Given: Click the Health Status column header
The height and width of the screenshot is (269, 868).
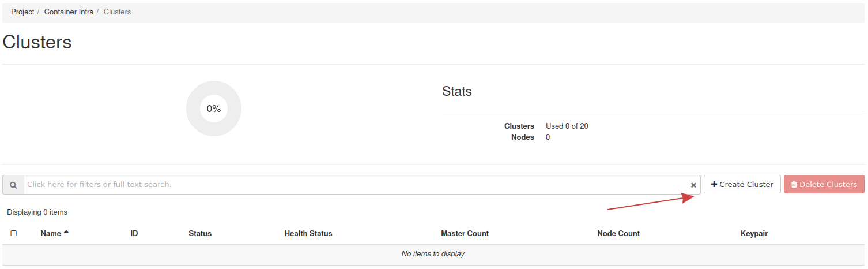Looking at the screenshot, I should (308, 234).
